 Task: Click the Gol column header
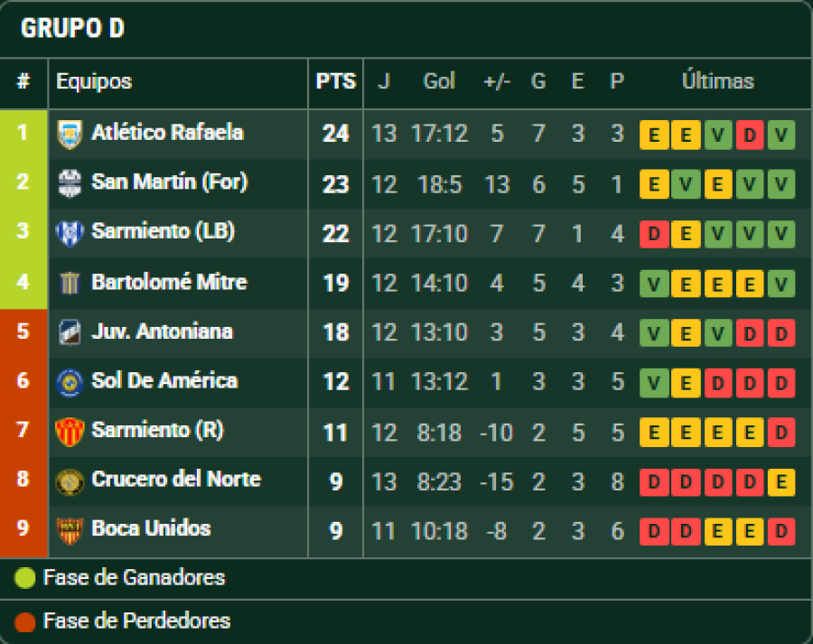coord(439,81)
